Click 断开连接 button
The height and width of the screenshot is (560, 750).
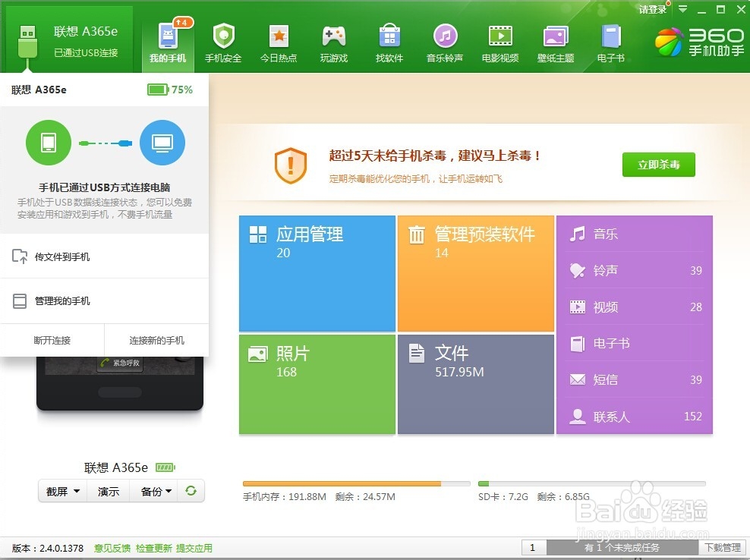pos(52,340)
